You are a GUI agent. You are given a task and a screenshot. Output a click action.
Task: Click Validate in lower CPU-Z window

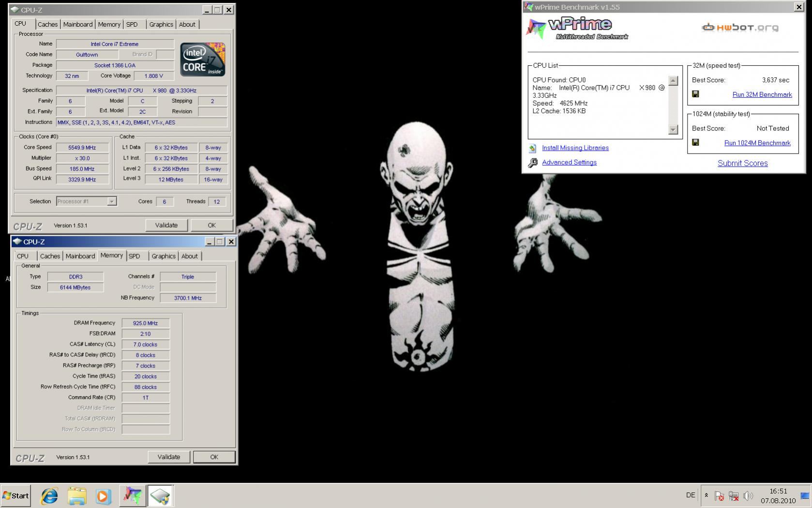(169, 457)
